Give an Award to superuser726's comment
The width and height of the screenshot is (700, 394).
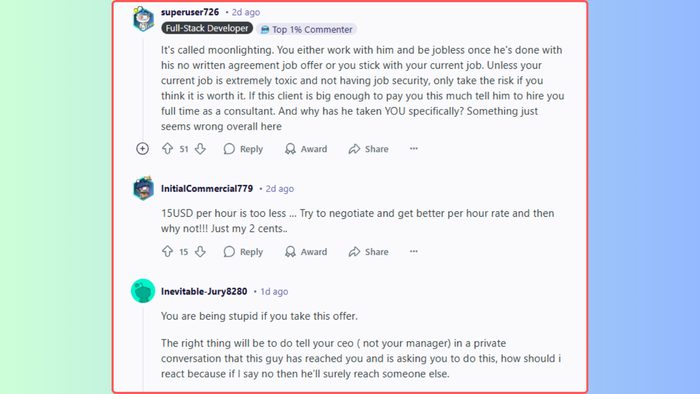tap(306, 149)
